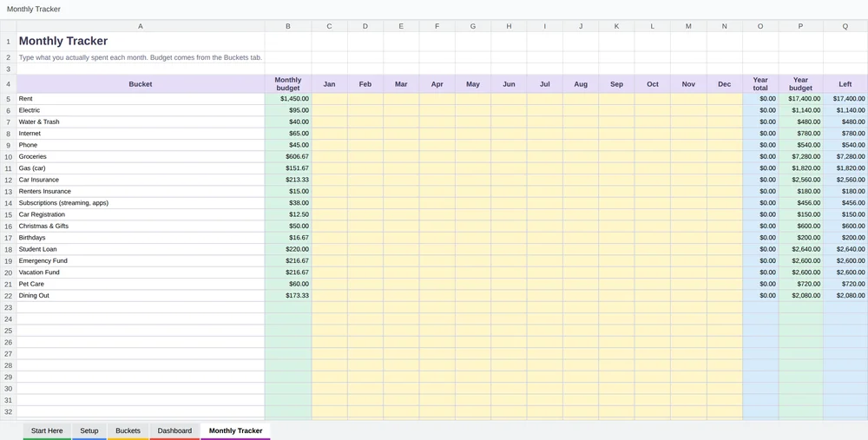This screenshot has height=440, width=868.
Task: Select the Pet Care cell
Action: (x=141, y=285)
